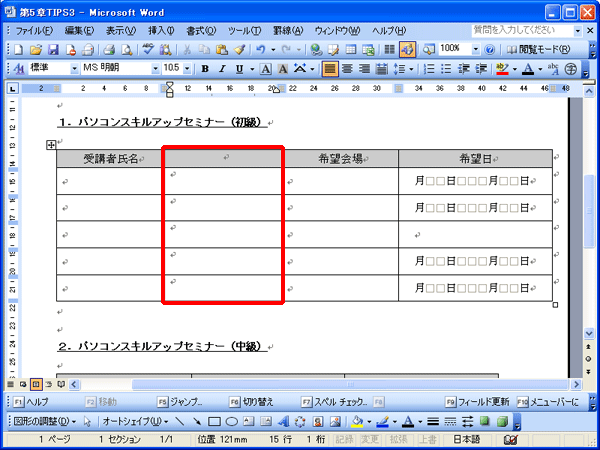Open the 編集 menu
600x450 pixels.
click(x=79, y=31)
